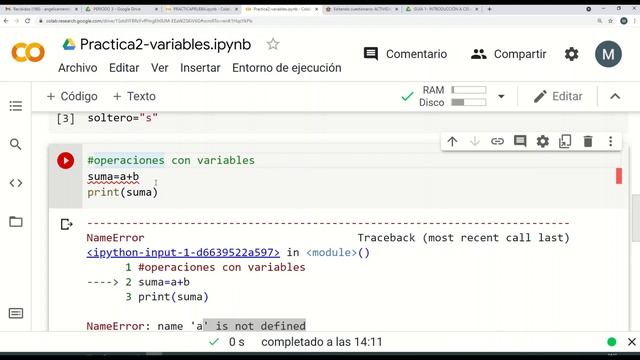Open the Comentario panel
The image size is (640, 360).
[x=405, y=54]
